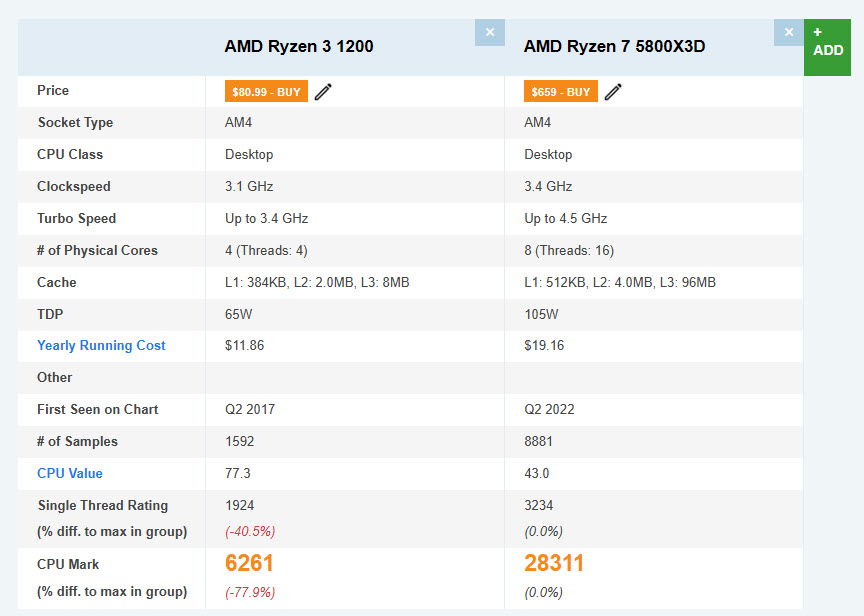Select Q2 2017 first seen value
Screen dimensions: 864x616
coord(250,409)
